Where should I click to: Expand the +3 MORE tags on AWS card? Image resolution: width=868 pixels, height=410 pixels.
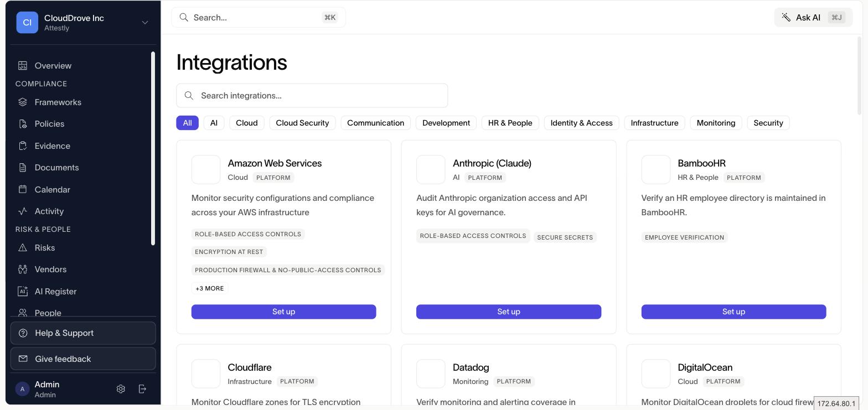210,288
